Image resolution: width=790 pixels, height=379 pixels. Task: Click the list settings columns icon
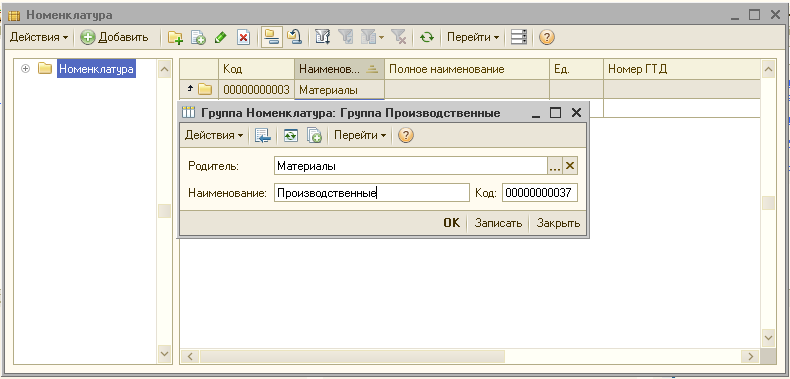(x=518, y=37)
